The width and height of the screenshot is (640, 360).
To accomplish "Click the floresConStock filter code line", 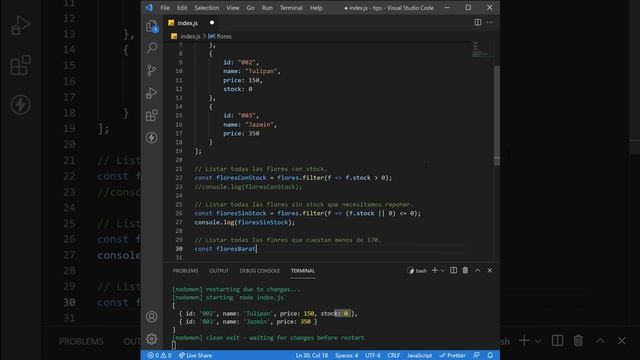I will click(293, 178).
